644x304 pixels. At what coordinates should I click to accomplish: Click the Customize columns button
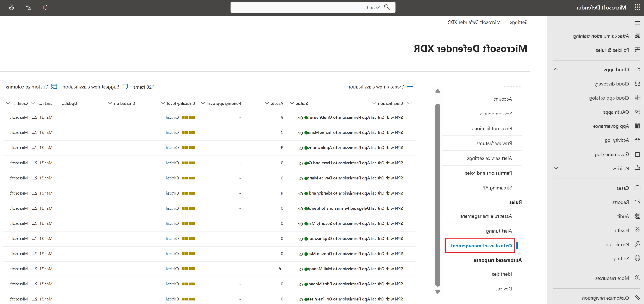point(31,87)
